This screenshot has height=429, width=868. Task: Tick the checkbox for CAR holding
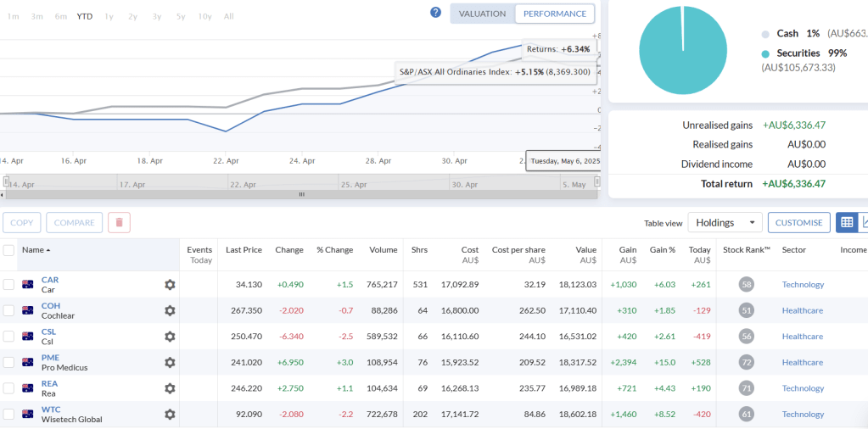pos(8,285)
